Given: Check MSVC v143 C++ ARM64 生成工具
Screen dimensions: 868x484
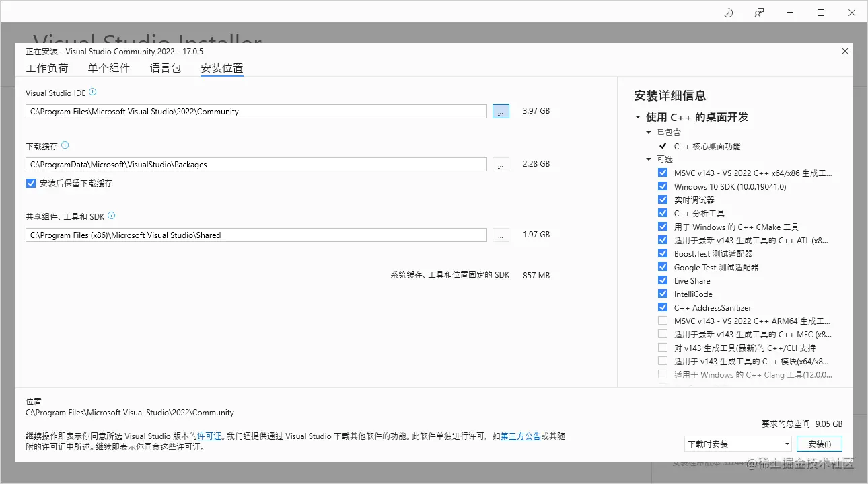Looking at the screenshot, I should pyautogui.click(x=663, y=321).
